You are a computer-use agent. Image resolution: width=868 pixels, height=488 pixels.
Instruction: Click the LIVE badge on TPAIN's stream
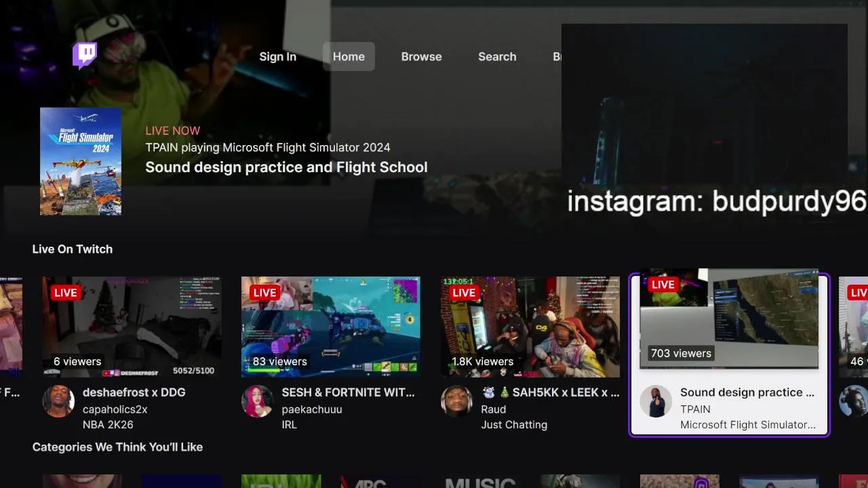click(x=663, y=285)
